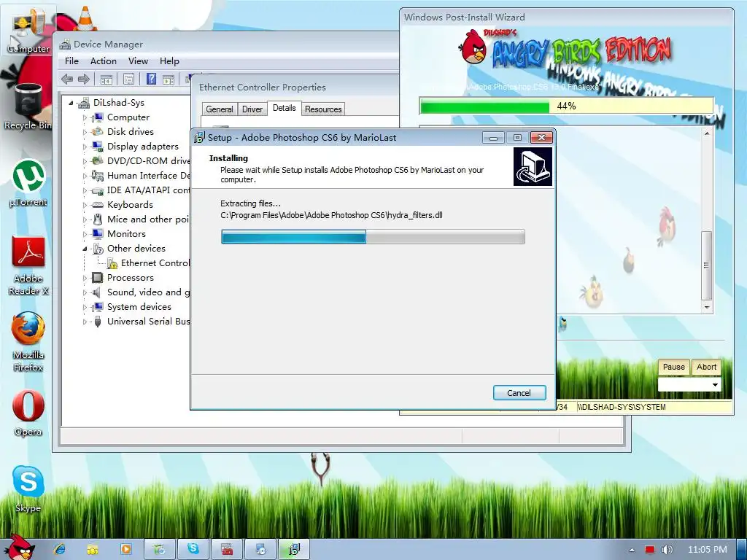Click the green 44% wizard progress bar
Viewport: 747px width, 560px height.
[x=566, y=106]
